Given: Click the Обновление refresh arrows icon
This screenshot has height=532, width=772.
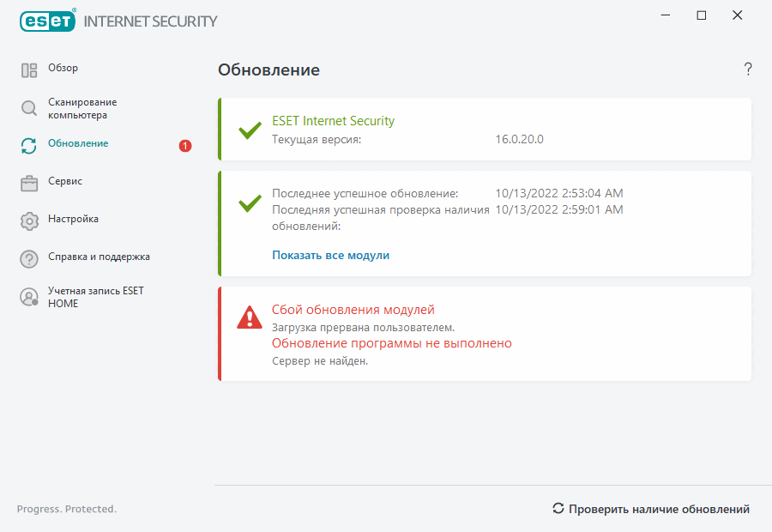Looking at the screenshot, I should pyautogui.click(x=28, y=146).
